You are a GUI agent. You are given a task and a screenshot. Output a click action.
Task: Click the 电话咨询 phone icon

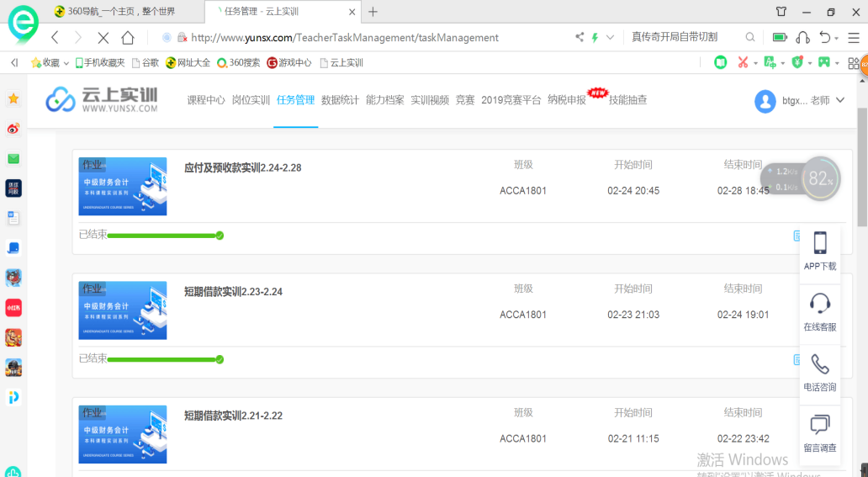pos(819,364)
